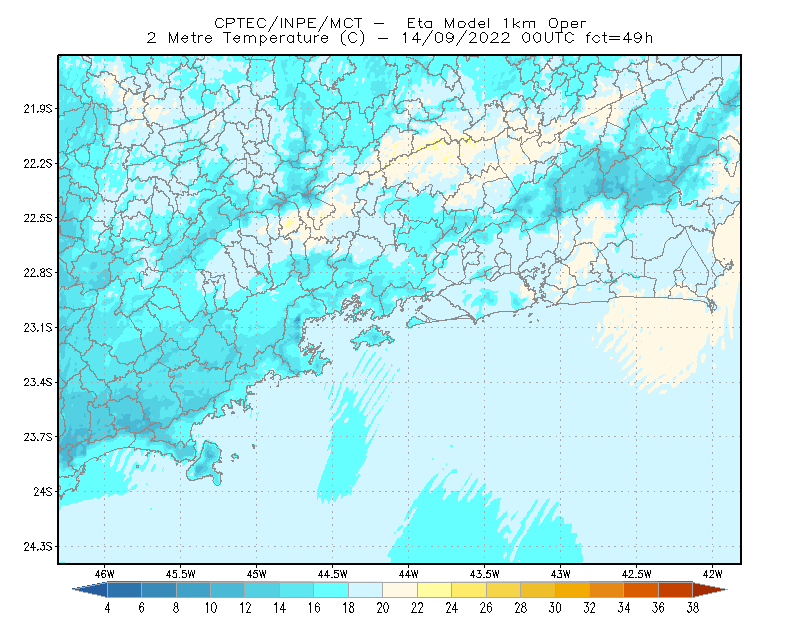Click the 21.9S latitude axis label
Image resolution: width=800 pixels, height=618 pixels.
(37, 109)
